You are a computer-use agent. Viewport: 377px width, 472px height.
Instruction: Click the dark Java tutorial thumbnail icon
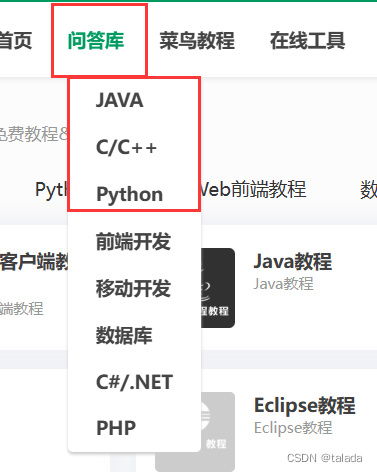218,288
